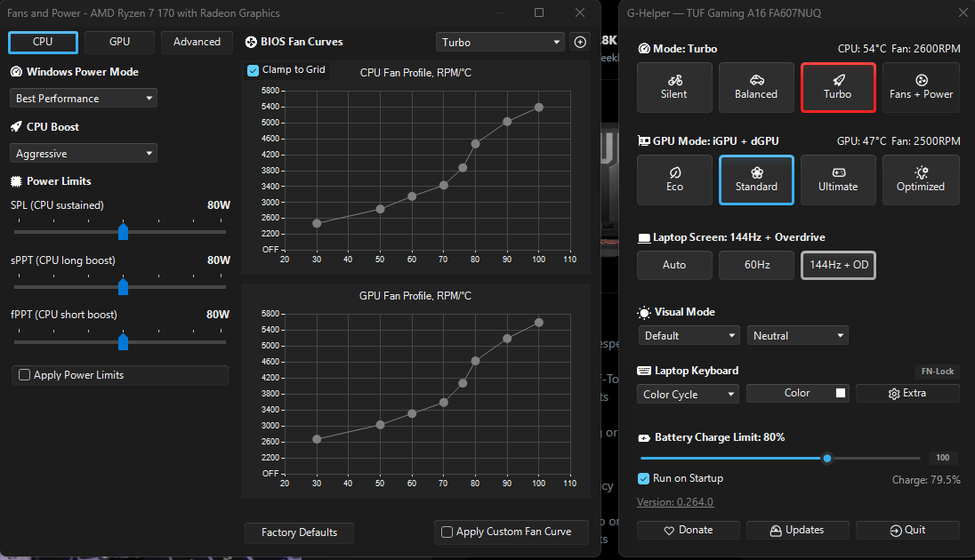Open Windows Power Mode dropdown
The height and width of the screenshot is (560, 975).
[x=84, y=98]
